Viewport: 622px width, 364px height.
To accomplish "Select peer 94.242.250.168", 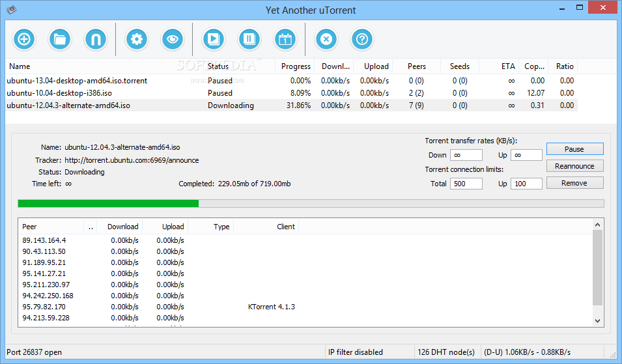I will pos(48,296).
